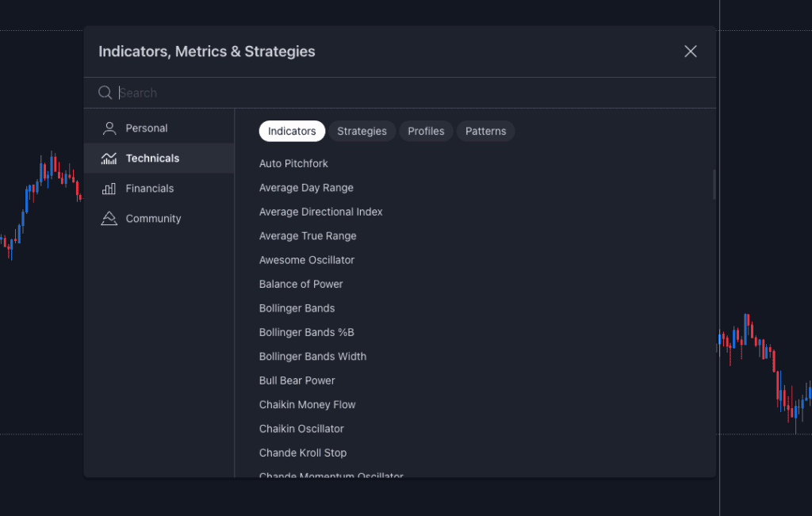Click the search magnifier icon
The width and height of the screenshot is (812, 516).
click(x=105, y=93)
